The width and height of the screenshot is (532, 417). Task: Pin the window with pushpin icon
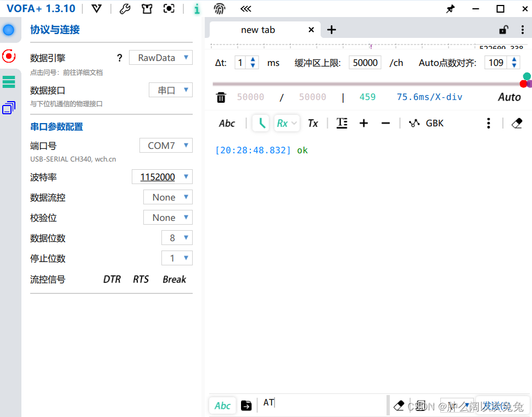pos(450,9)
